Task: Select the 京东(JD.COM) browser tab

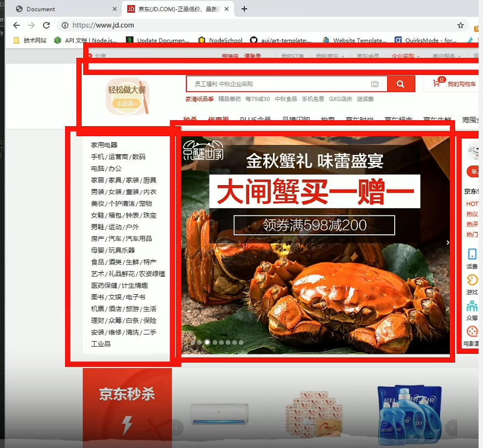Action: click(178, 9)
